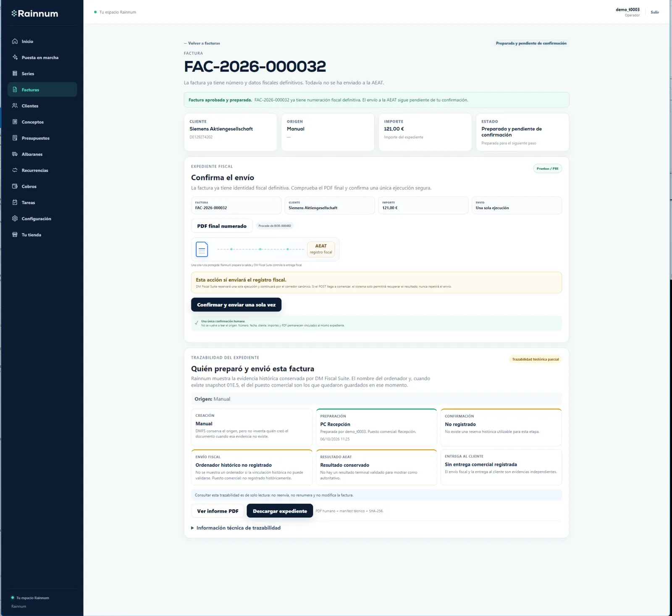Click Trazabilidad histórica parcial badge
Screen dimensions: 672x616
(535, 359)
